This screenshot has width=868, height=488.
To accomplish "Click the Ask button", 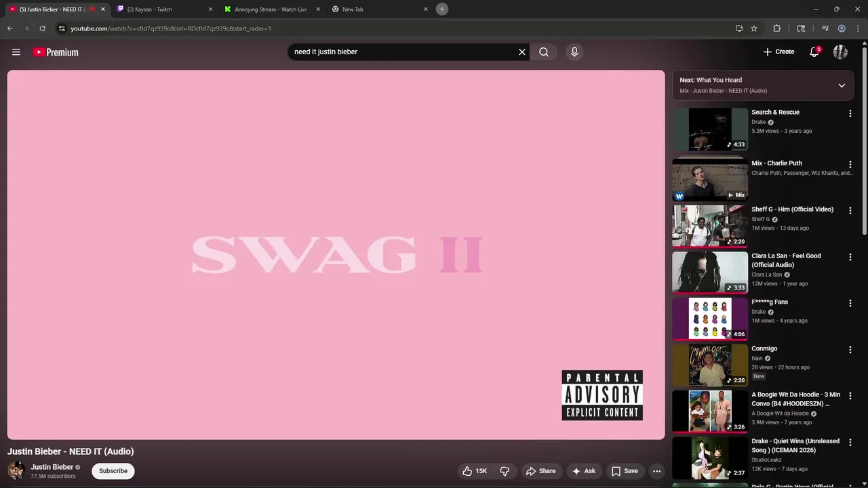I will (583, 471).
